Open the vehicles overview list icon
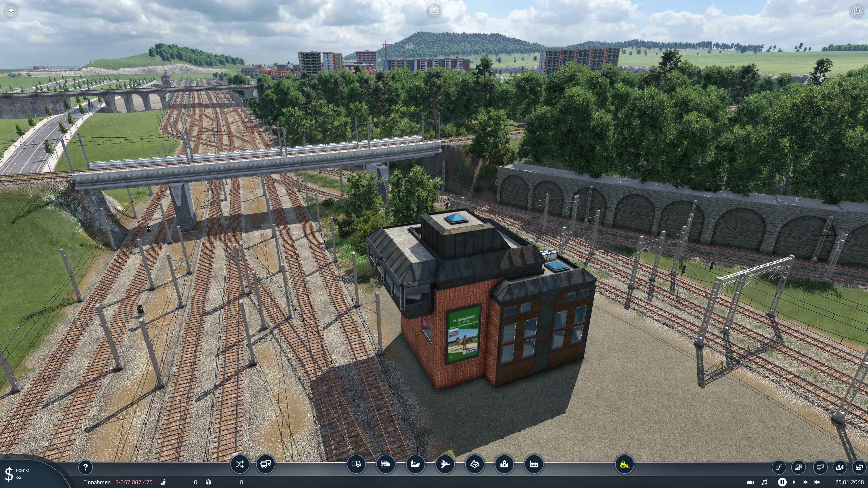The image size is (868, 488). (x=798, y=467)
